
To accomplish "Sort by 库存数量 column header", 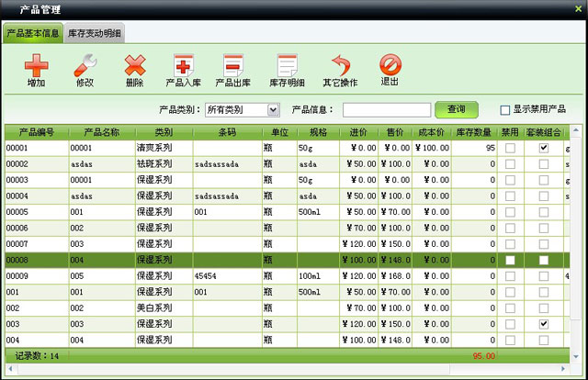I will [x=474, y=131].
